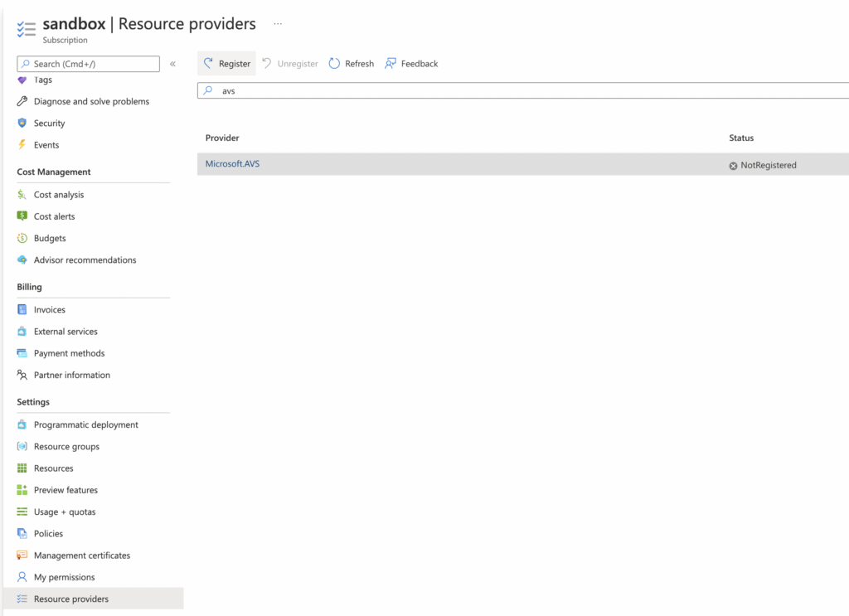Click the Refresh icon in toolbar
The image size is (849, 616).
(335, 64)
